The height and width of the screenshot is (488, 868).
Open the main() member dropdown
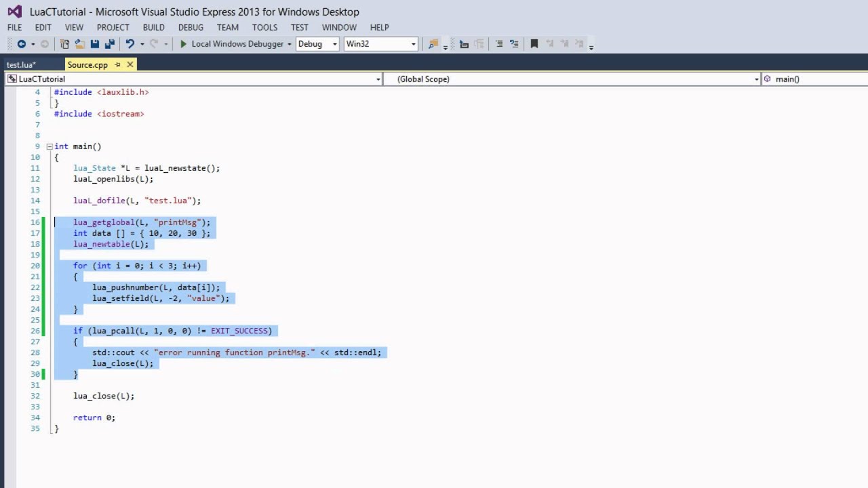click(x=814, y=79)
